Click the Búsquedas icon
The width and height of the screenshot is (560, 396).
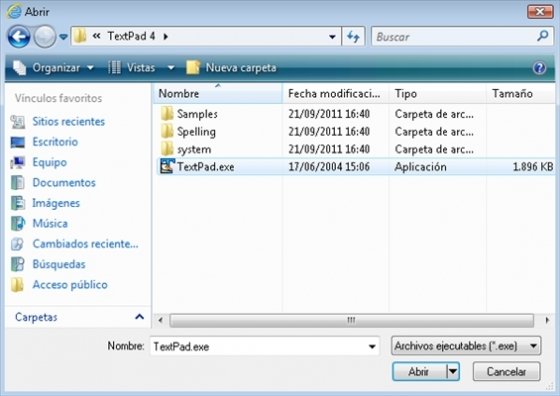(18, 264)
